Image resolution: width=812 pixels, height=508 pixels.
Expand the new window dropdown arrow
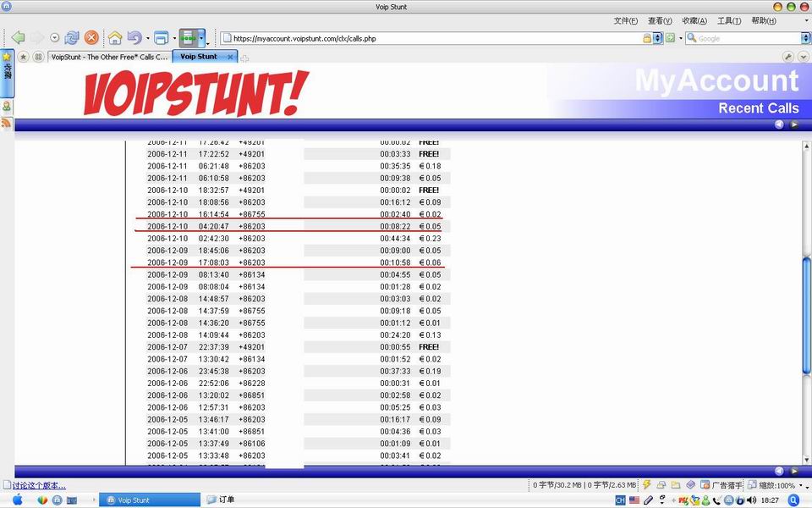tap(174, 38)
